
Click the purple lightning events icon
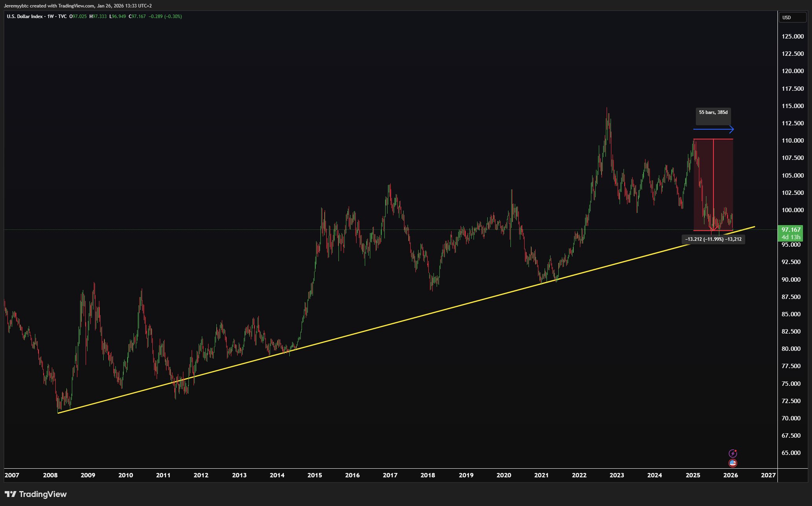(733, 453)
